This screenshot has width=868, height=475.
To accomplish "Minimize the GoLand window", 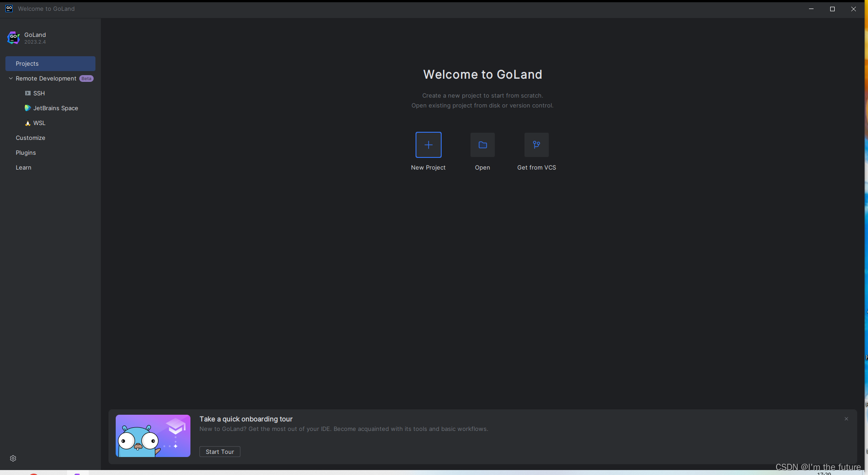I will pyautogui.click(x=811, y=9).
